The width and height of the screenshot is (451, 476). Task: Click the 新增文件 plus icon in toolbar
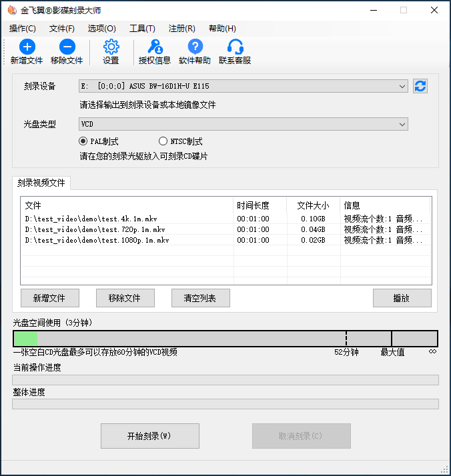point(27,47)
